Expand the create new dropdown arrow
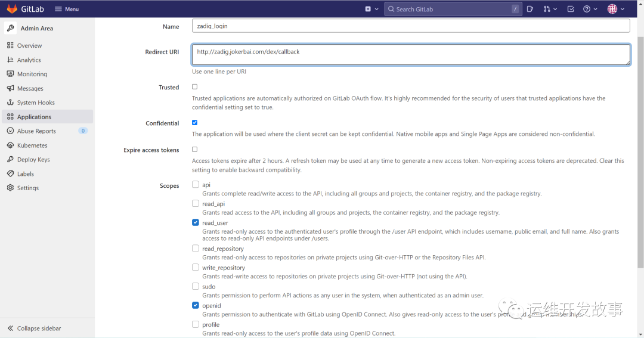 377,9
